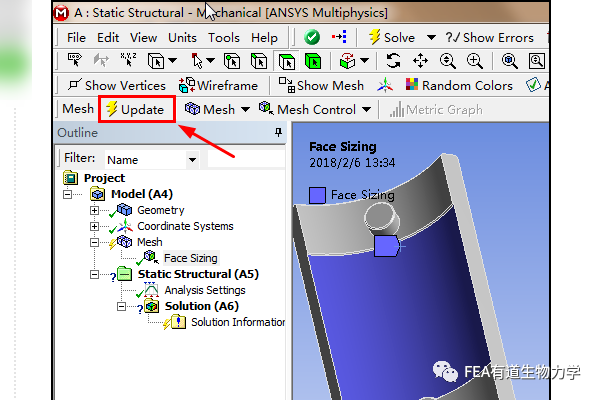Open the Edit menu
Image resolution: width=600 pixels, height=400 pixels.
pyautogui.click(x=108, y=38)
